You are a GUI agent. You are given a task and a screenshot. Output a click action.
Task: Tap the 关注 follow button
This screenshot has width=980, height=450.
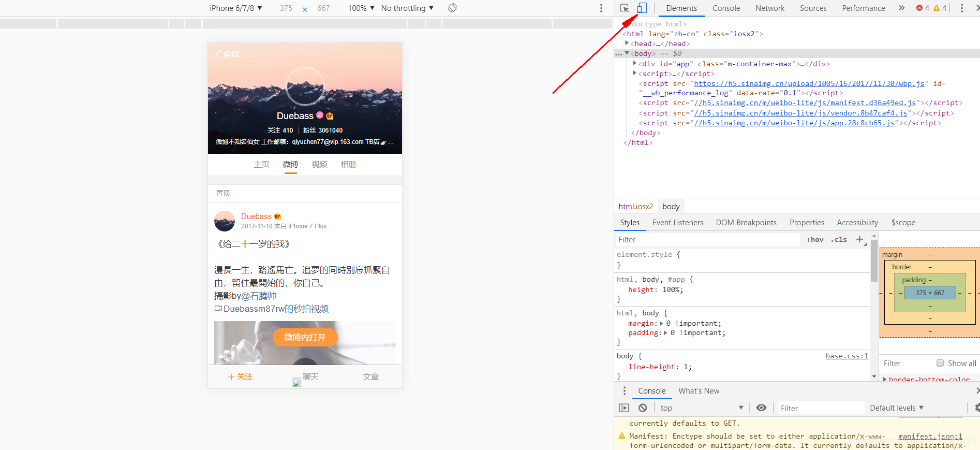point(241,377)
